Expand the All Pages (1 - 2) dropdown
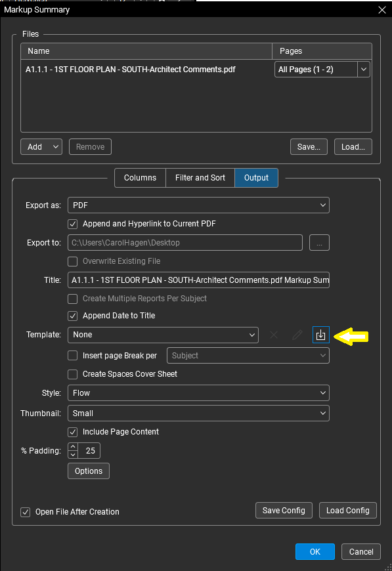 (322, 69)
